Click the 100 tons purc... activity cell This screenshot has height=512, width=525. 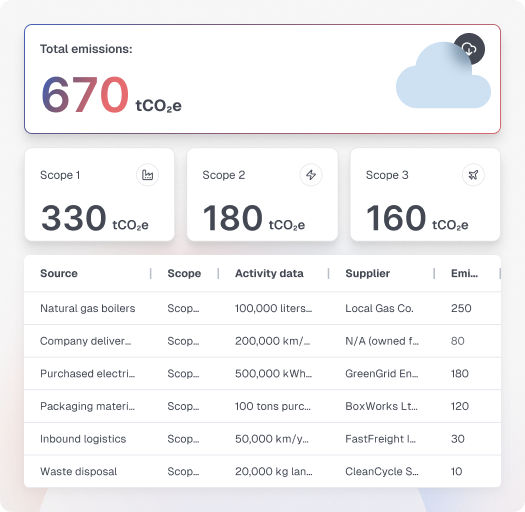(273, 406)
